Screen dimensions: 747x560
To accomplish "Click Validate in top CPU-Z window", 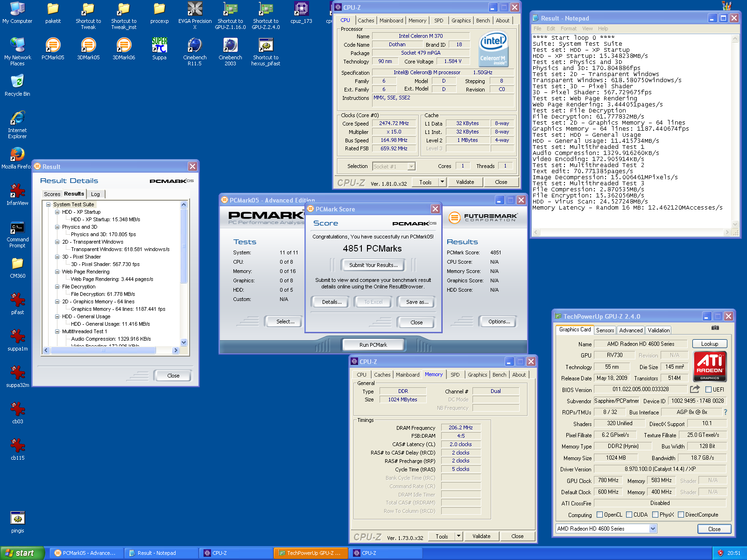I will coord(465,182).
